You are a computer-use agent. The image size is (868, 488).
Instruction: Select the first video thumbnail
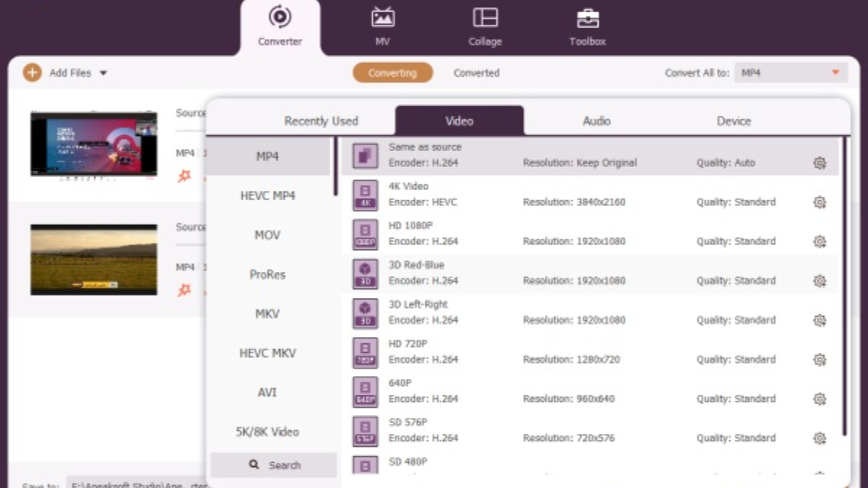93,144
